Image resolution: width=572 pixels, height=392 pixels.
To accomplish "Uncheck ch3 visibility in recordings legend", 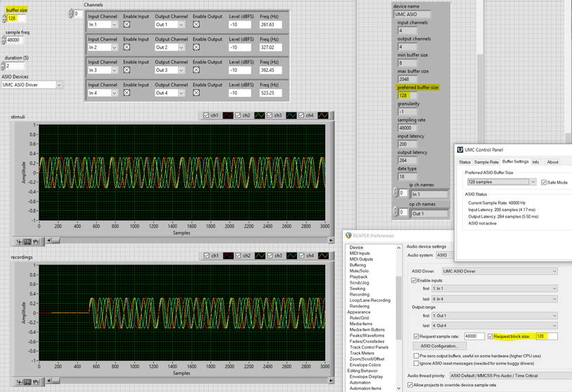I will tap(270, 256).
